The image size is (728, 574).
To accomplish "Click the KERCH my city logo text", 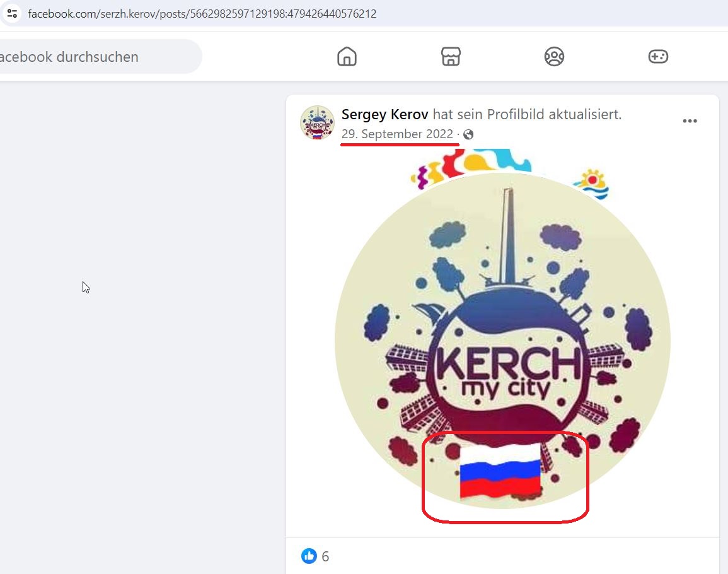I will coord(509,372).
